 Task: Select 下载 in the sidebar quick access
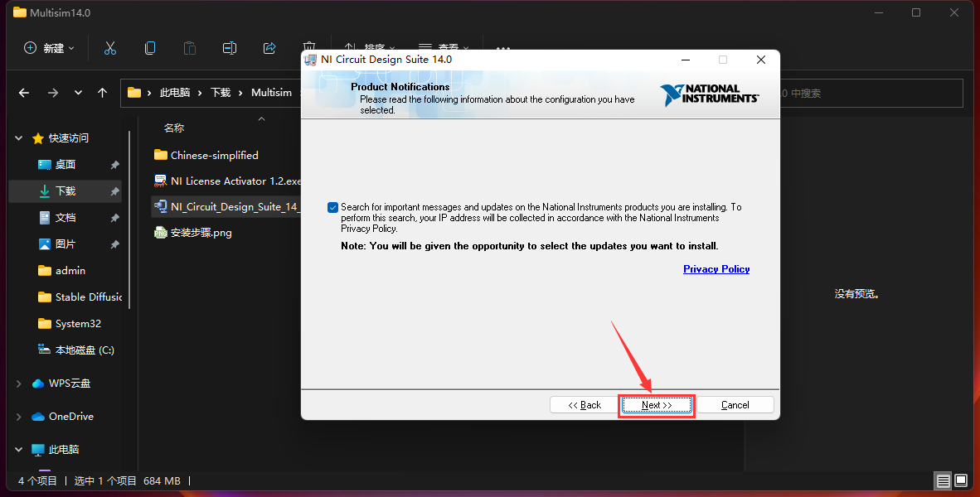tap(65, 191)
